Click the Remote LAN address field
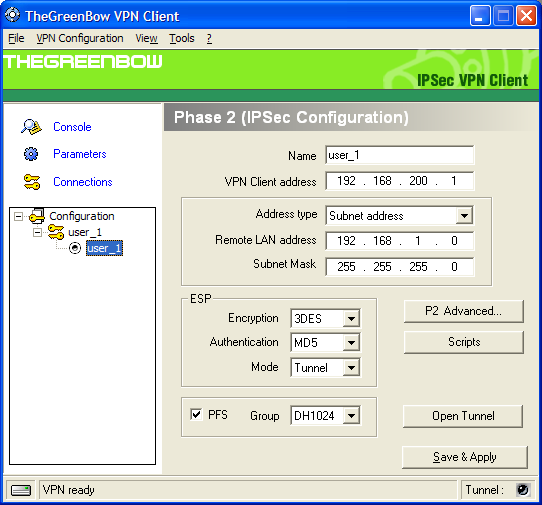This screenshot has height=505, width=542. pos(400,241)
